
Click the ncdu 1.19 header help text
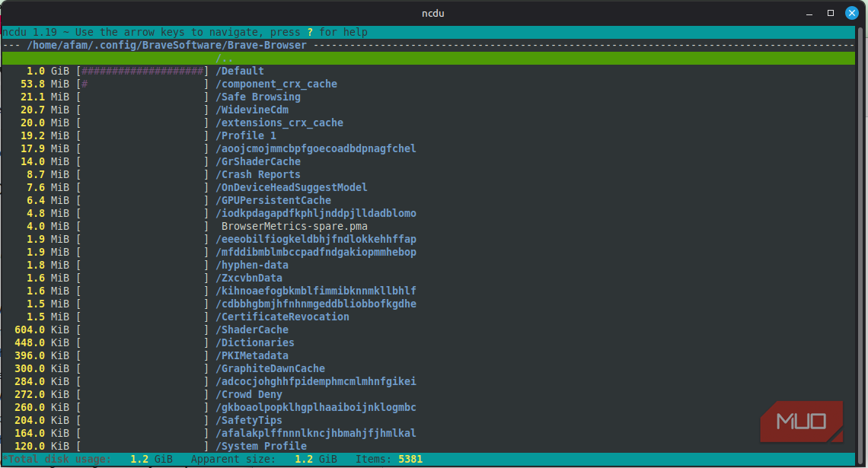tap(185, 32)
